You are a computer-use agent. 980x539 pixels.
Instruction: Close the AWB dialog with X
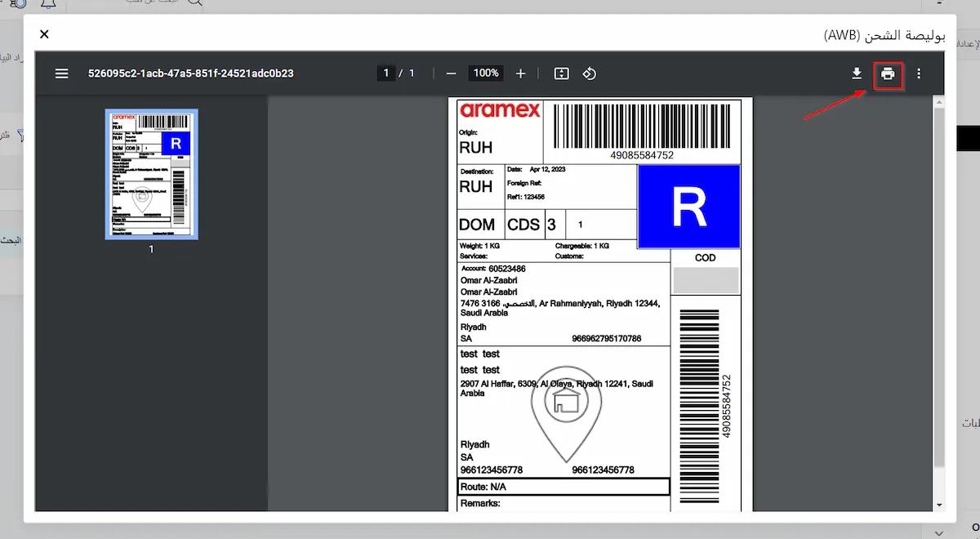click(x=44, y=33)
